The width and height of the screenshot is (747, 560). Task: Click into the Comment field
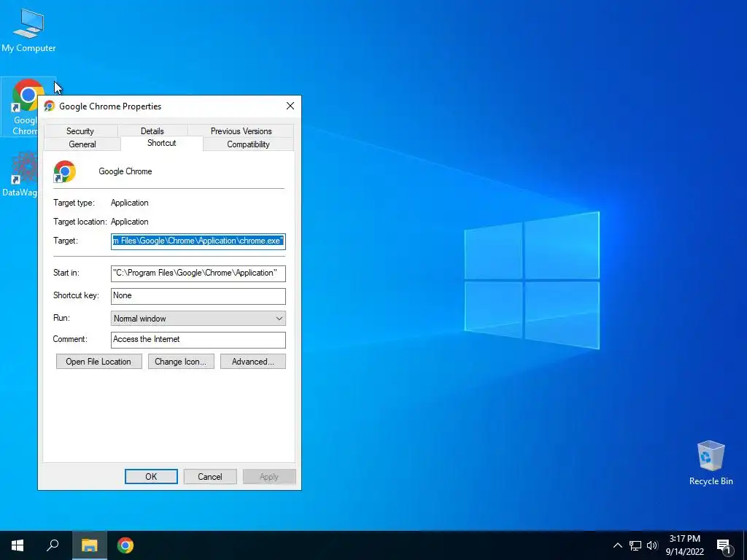(198, 340)
